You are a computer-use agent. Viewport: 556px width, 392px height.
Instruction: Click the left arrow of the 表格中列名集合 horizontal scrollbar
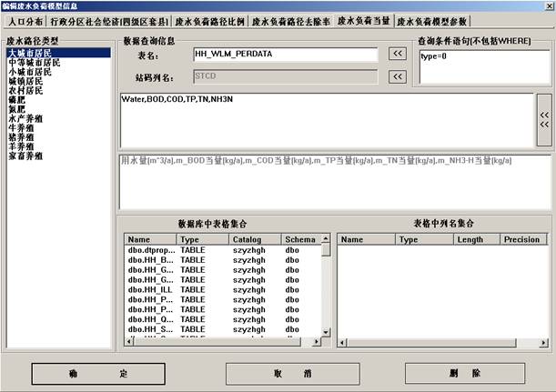(343, 343)
